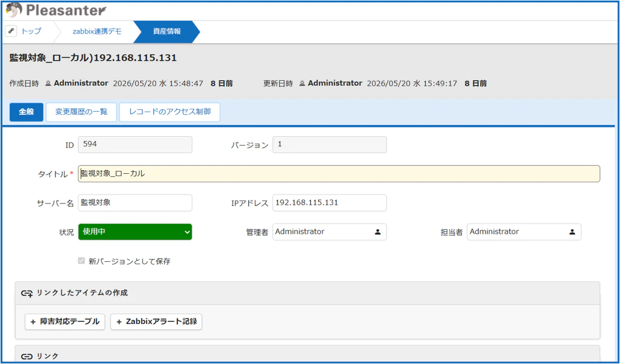Viewport: 620px width, 364px height.
Task: Click the creator's user icon beside 作成日時
Action: (x=48, y=84)
